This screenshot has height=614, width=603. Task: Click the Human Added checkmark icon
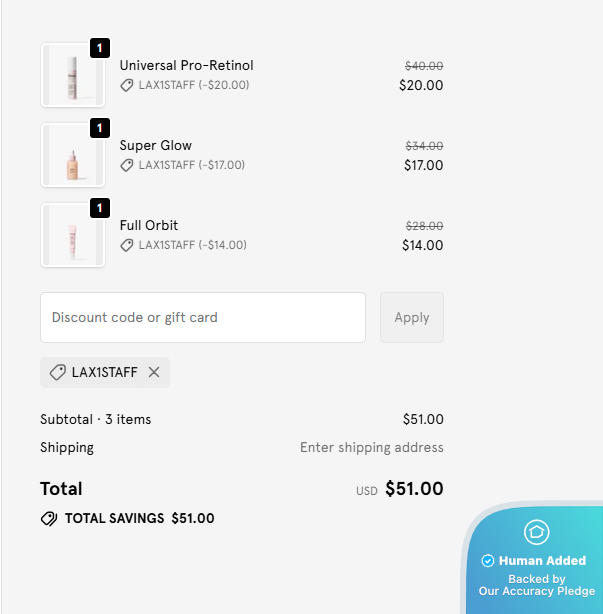(x=488, y=561)
